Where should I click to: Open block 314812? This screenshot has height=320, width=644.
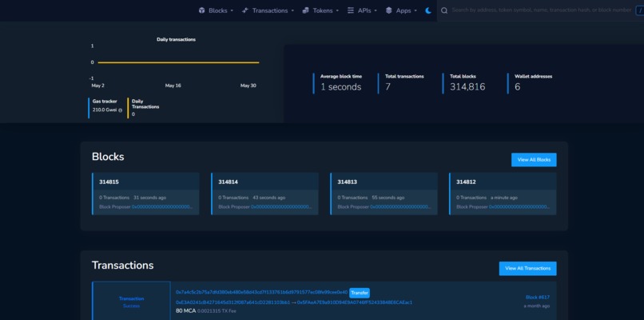tap(466, 182)
